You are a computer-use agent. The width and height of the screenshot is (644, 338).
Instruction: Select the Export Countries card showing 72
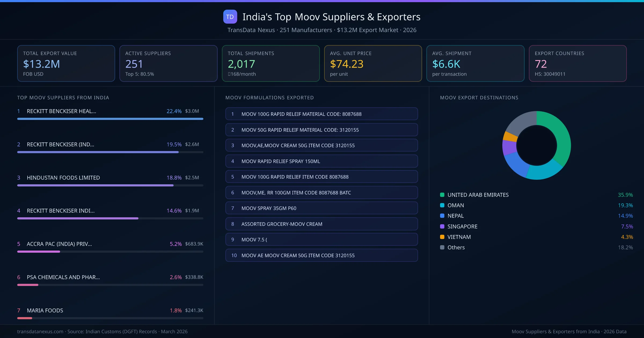[x=578, y=63]
